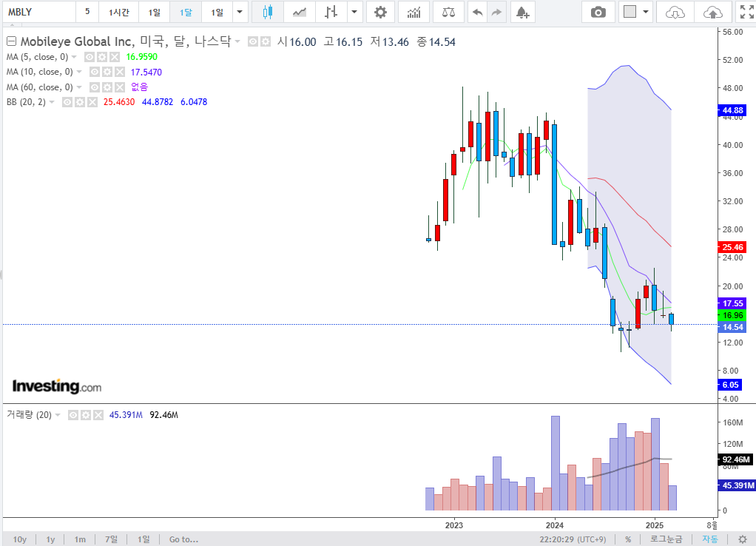Toggle visibility of MA (5, close, 0)
This screenshot has width=756, height=546.
click(x=90, y=57)
